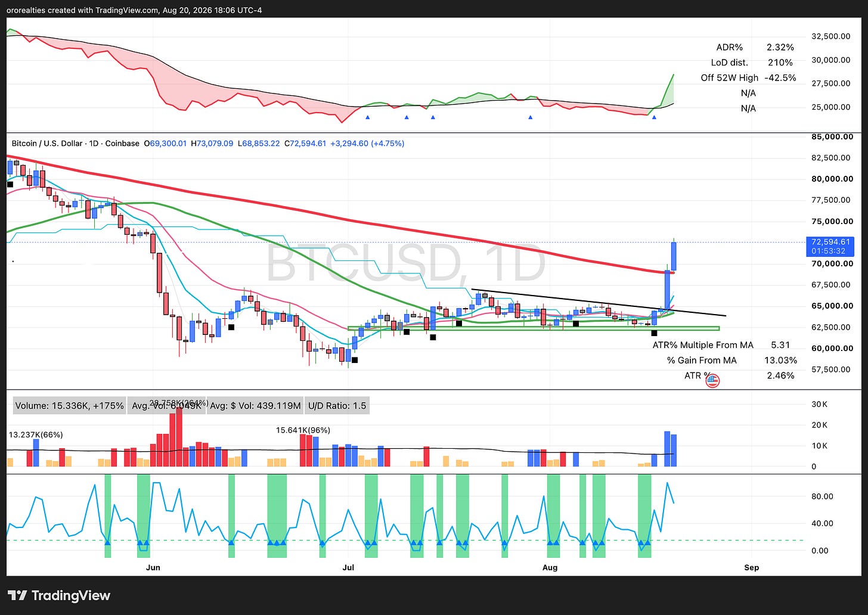This screenshot has width=868, height=615.
Task: Click the 82,500.00 price axis label
Action: click(830, 158)
